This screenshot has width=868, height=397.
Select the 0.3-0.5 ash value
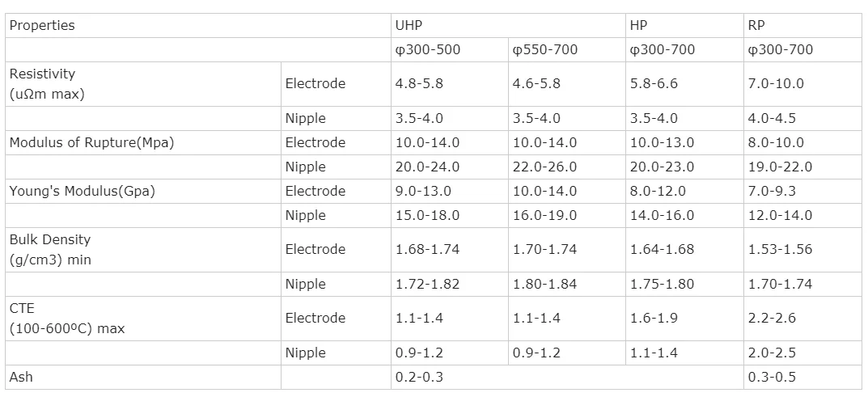pyautogui.click(x=772, y=377)
